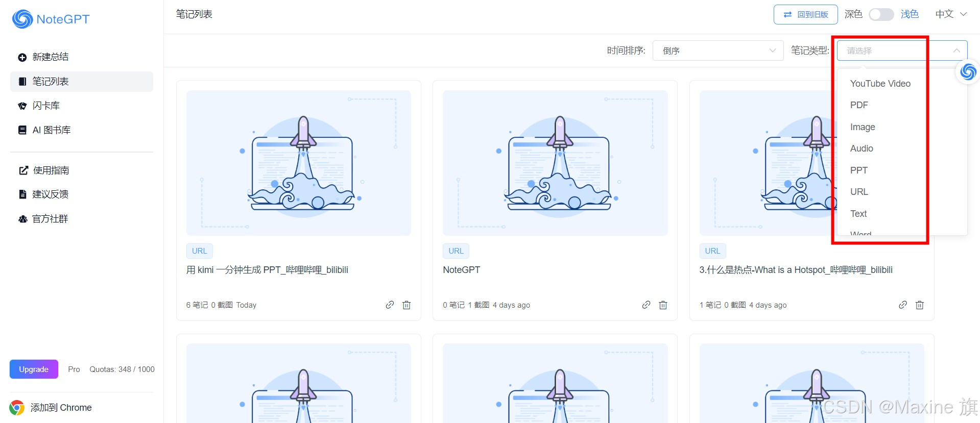Click the Chrome icon at sidebar bottom

pyautogui.click(x=17, y=408)
